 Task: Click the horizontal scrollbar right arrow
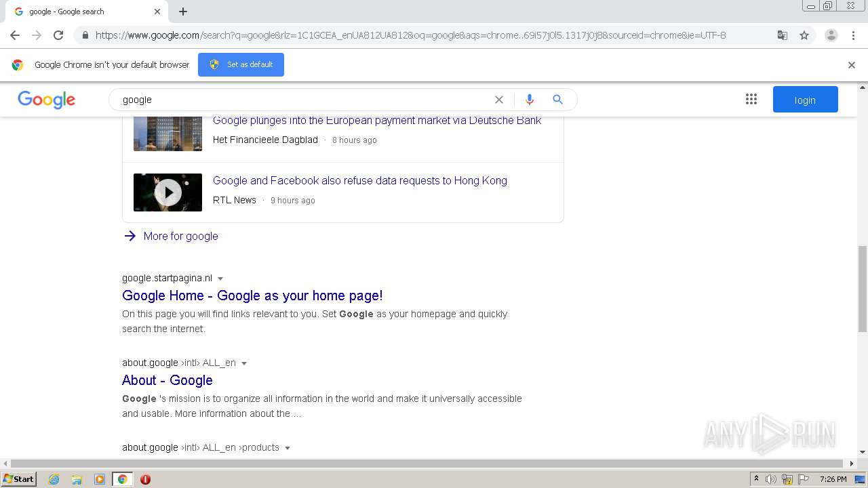852,464
